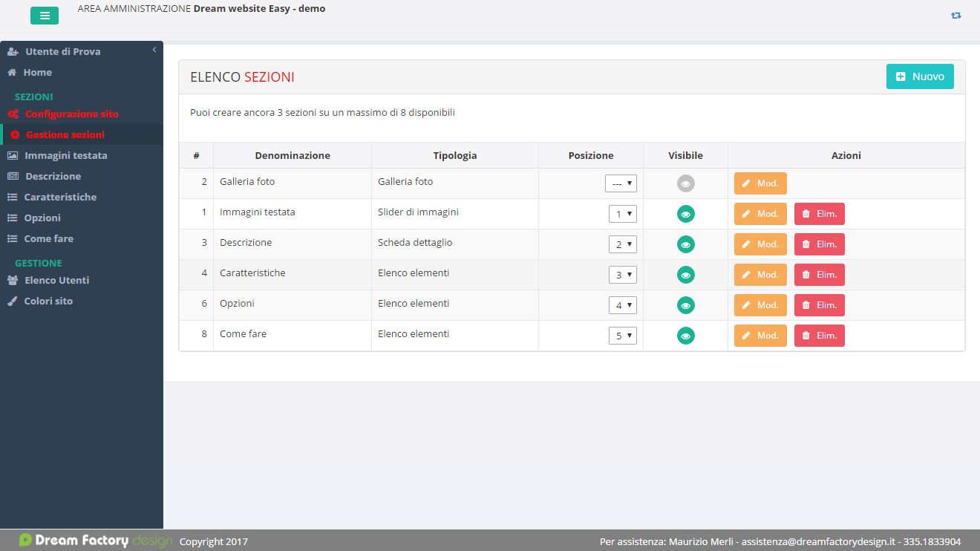The height and width of the screenshot is (551, 980).
Task: Open position dropdown for Come fare
Action: (623, 336)
